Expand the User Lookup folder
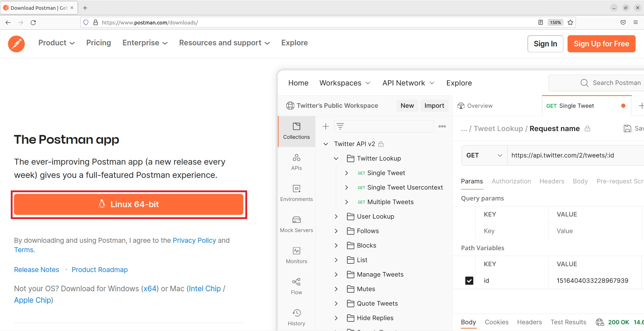 [336, 217]
